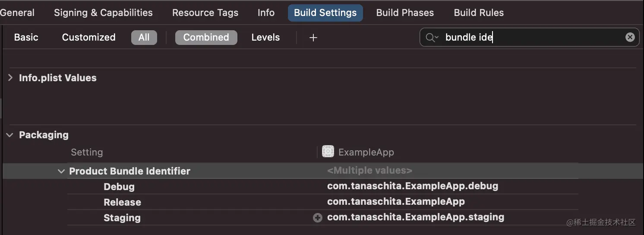The image size is (644, 235).
Task: Clear the search field with X icon
Action: click(x=630, y=38)
